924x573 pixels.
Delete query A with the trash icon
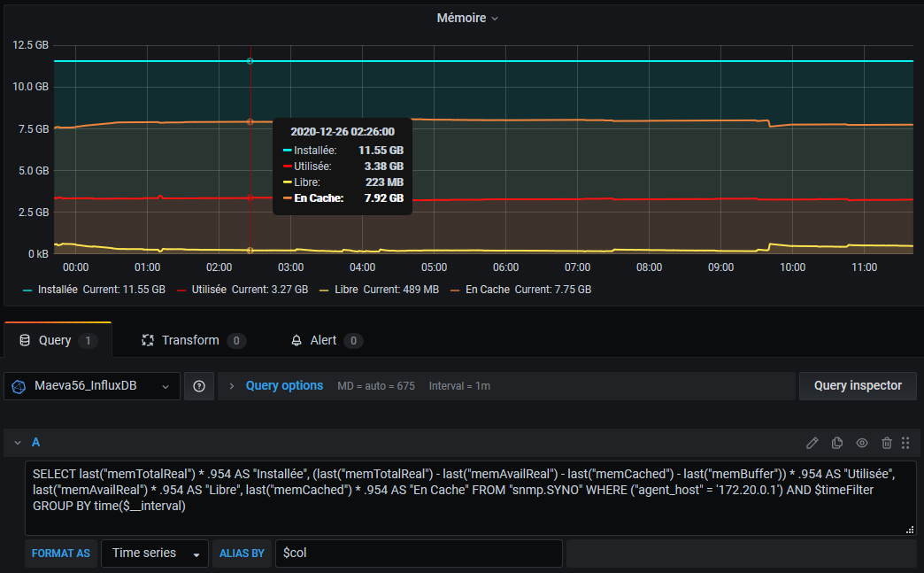pos(887,443)
